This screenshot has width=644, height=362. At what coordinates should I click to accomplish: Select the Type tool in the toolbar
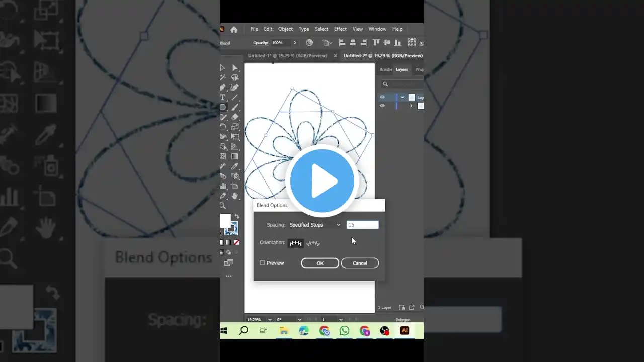[x=223, y=97]
